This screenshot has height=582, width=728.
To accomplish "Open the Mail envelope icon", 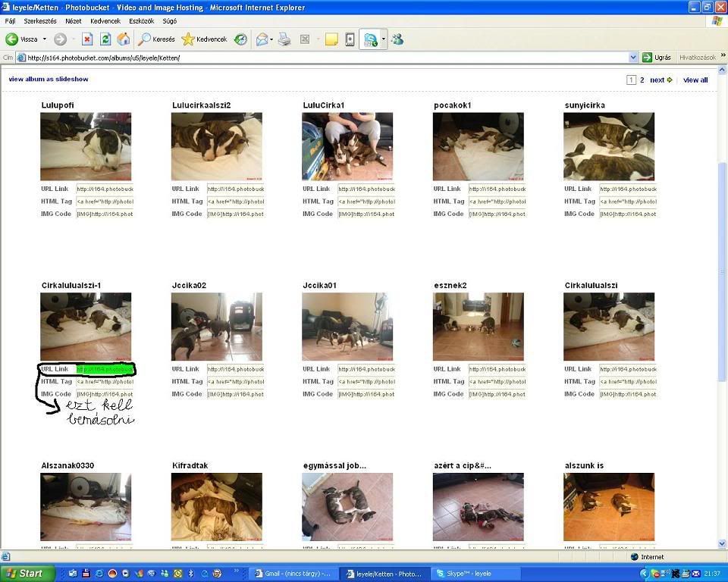I will pos(262,39).
